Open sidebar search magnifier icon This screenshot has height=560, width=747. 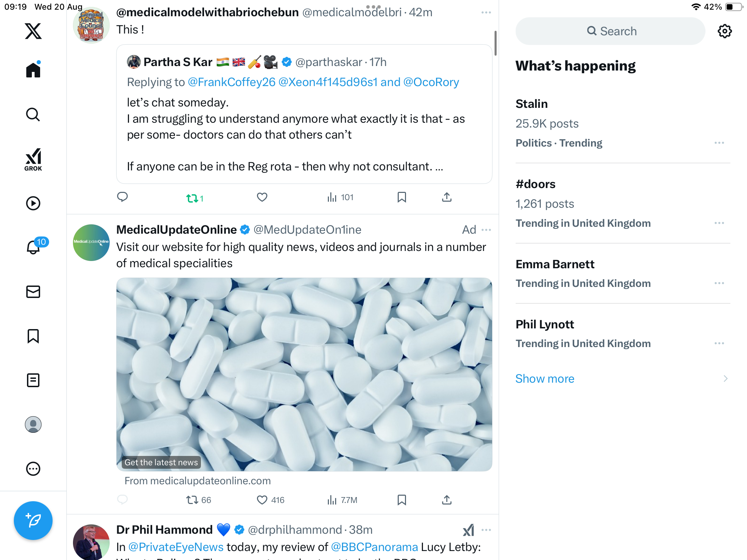pos(33,115)
